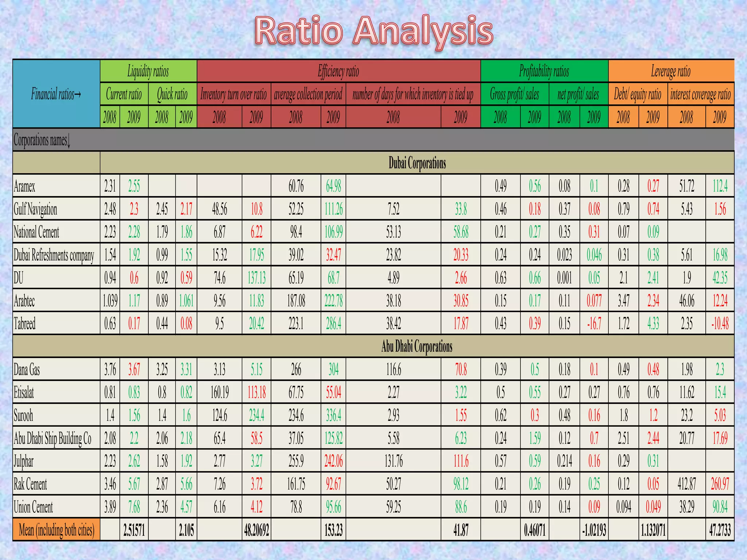Click Tabreed net profit value '-16.7'
This screenshot has height=560, width=747.
point(594,323)
